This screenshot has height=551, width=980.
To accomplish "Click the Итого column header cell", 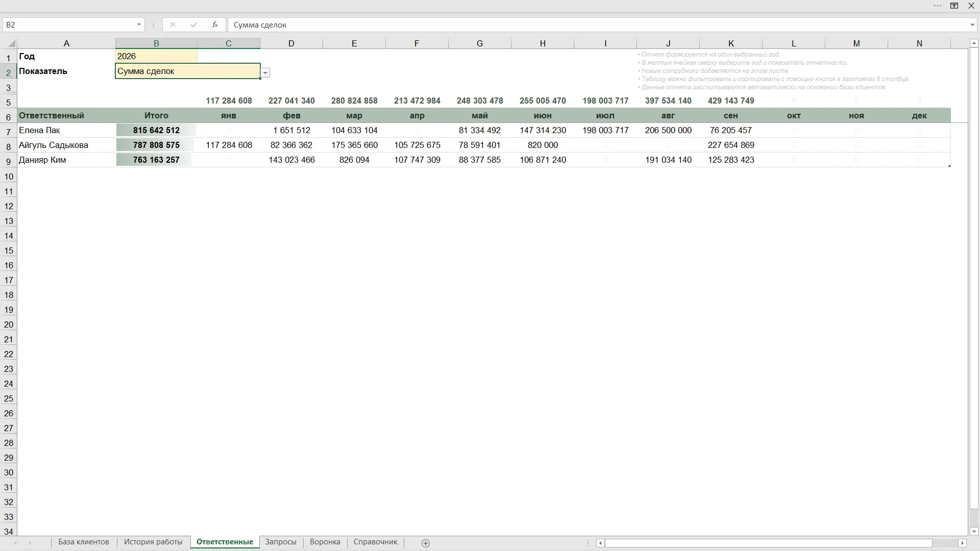I will 156,115.
